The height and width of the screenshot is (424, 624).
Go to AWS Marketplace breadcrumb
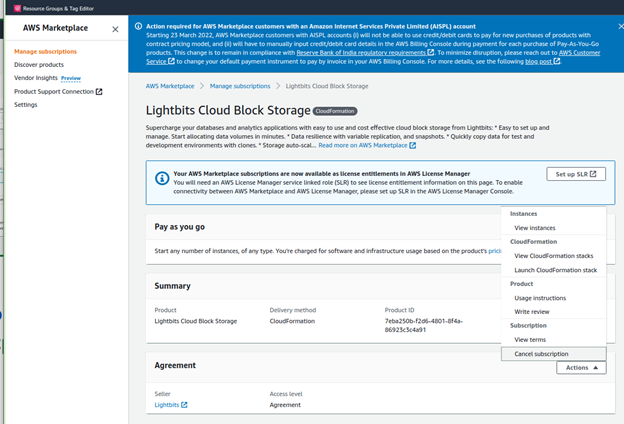(170, 86)
